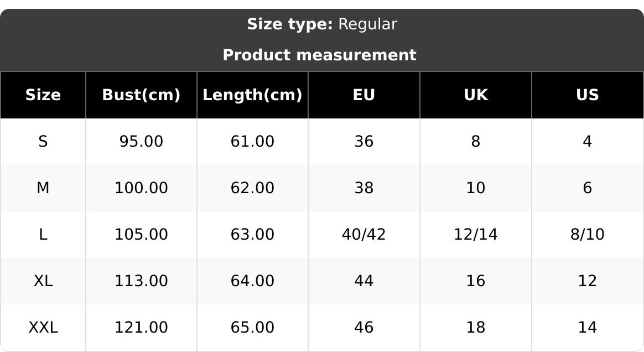Click the 95.00 bust value

(x=141, y=142)
